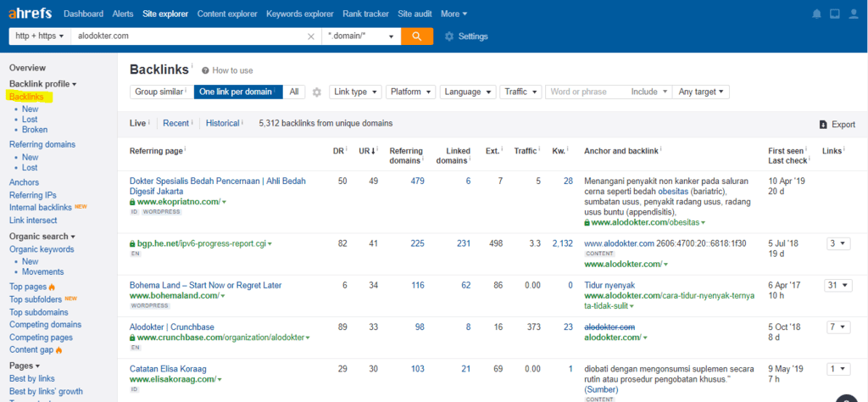This screenshot has width=868, height=402.
Task: Open Site audit in the top navigation
Action: tap(415, 14)
